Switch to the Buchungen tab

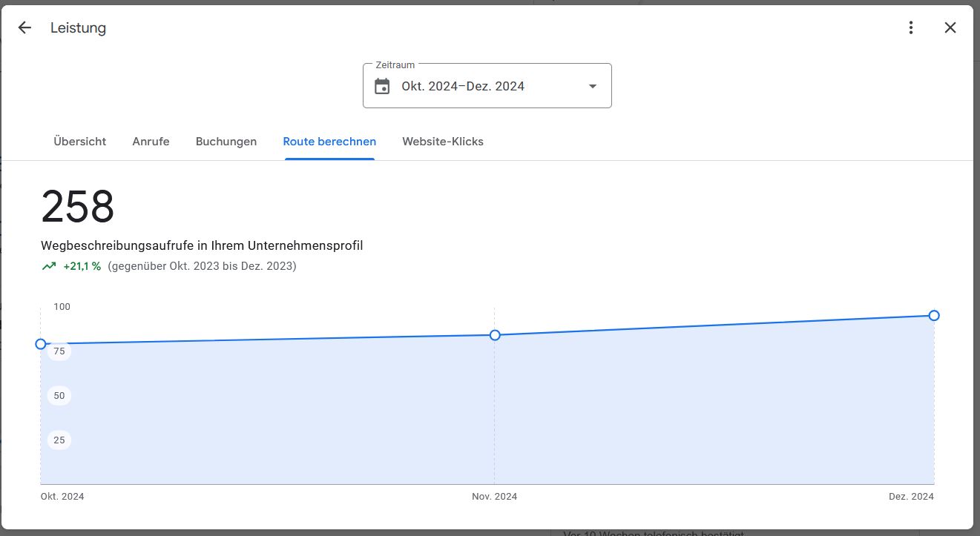(x=226, y=142)
